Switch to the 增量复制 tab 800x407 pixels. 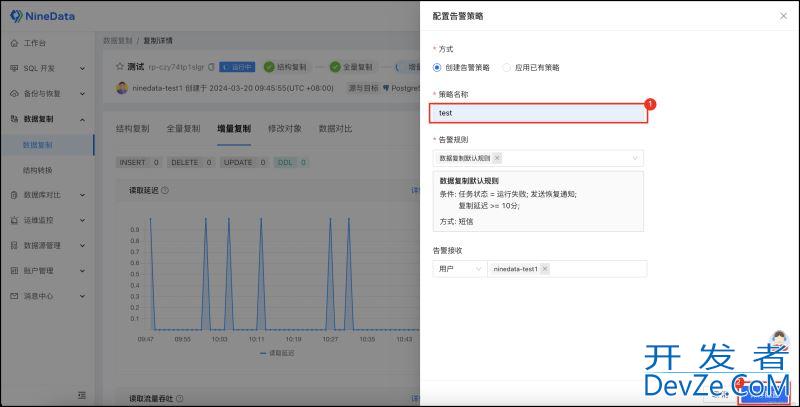coord(234,129)
